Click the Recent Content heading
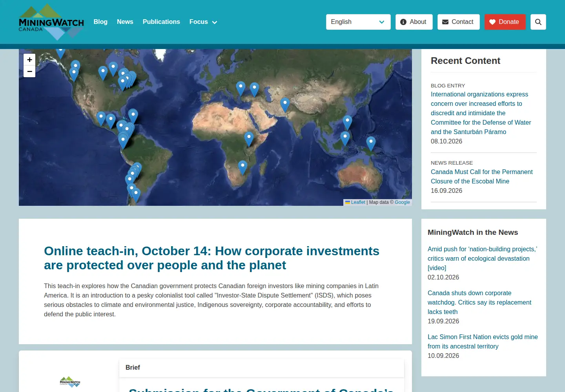565x392 pixels. point(465,61)
